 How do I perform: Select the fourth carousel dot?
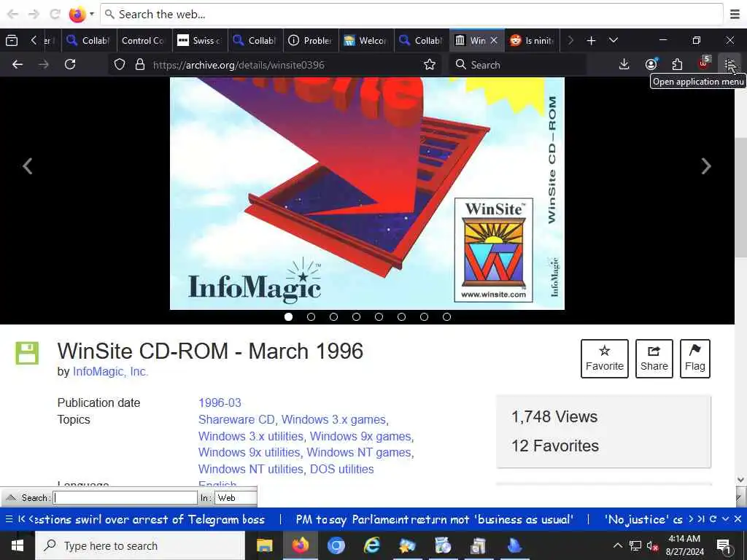(356, 316)
